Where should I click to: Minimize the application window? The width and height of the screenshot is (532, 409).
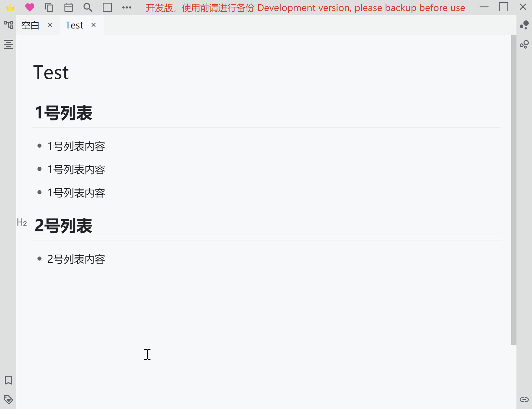tap(484, 7)
